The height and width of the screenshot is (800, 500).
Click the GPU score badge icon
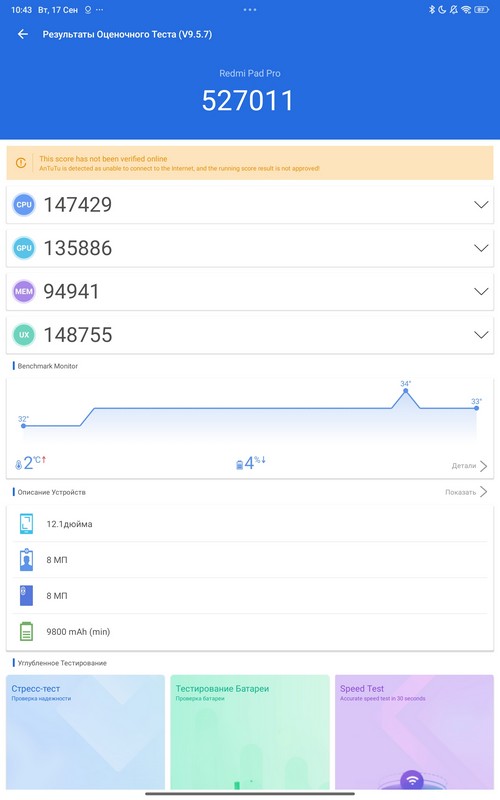(x=24, y=248)
